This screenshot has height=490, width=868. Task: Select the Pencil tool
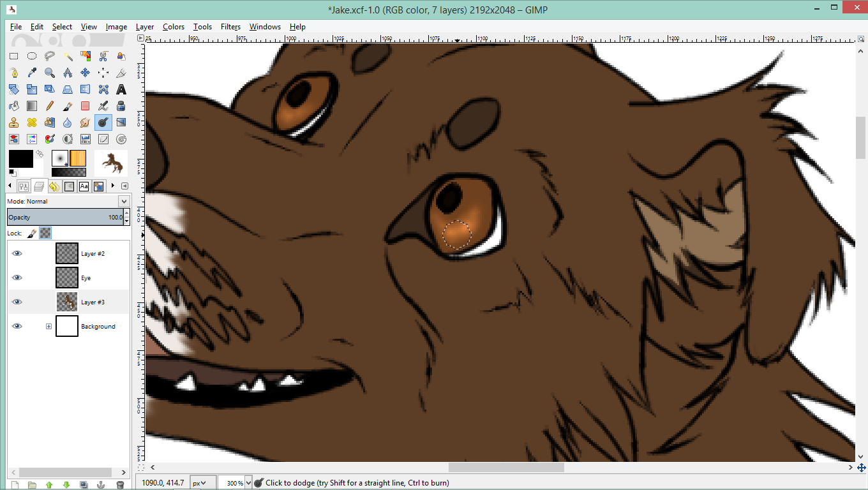[49, 105]
